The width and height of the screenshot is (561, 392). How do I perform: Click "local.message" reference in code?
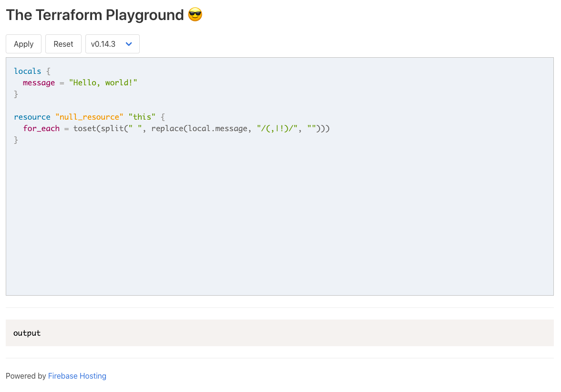(218, 128)
